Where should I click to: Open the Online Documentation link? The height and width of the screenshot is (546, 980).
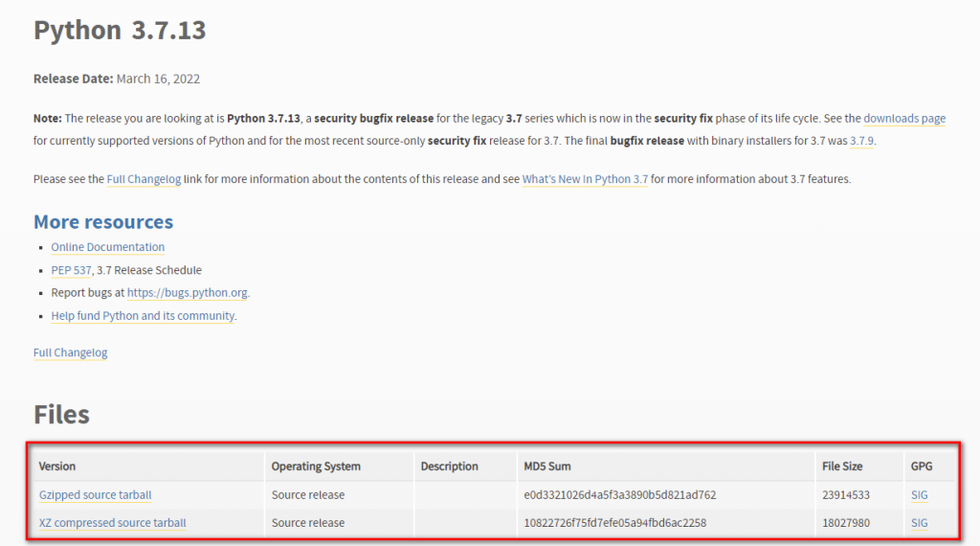(108, 247)
